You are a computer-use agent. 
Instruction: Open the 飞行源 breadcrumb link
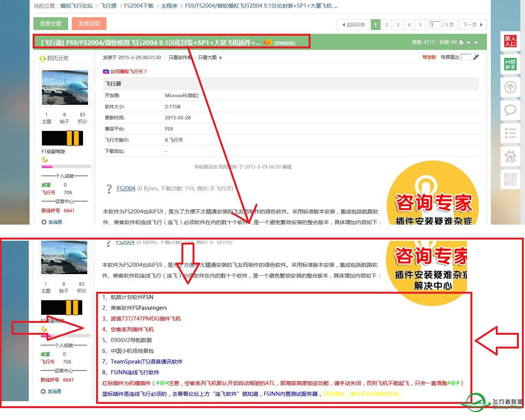pyautogui.click(x=108, y=6)
